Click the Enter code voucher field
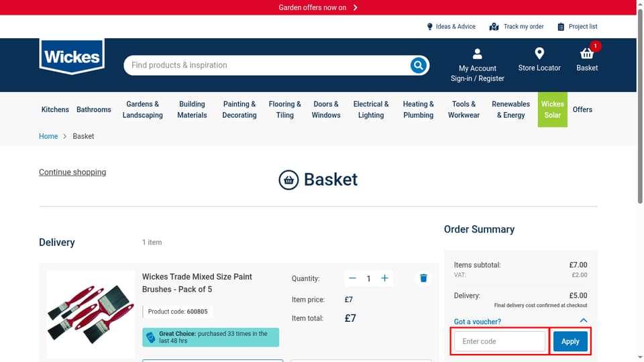This screenshot has height=362, width=644. [x=499, y=341]
